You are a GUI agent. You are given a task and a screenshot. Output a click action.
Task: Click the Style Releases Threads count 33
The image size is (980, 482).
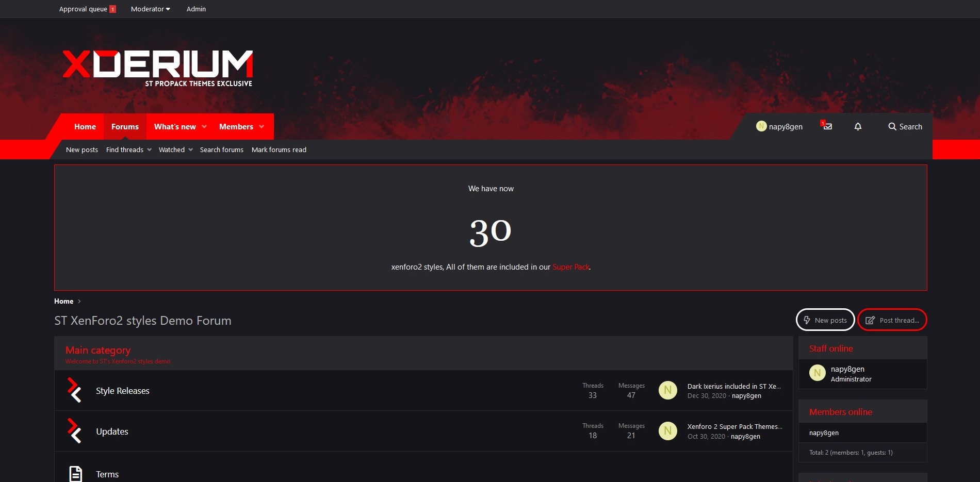tap(593, 395)
